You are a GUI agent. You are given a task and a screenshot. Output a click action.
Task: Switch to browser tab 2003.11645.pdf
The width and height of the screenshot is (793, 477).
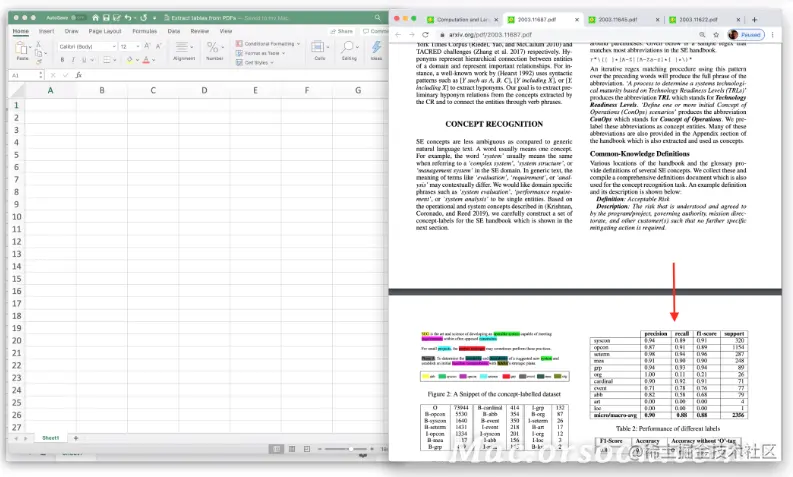[618, 20]
